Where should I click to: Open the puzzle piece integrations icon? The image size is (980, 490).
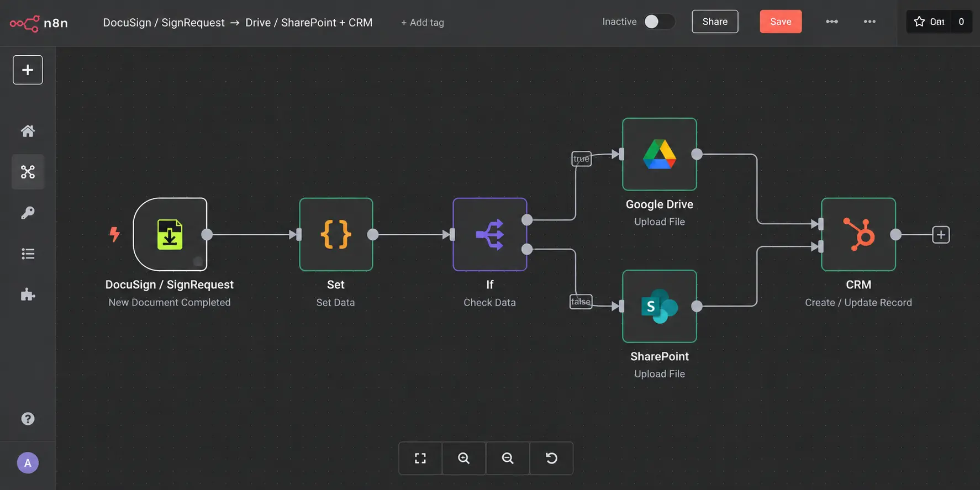[x=28, y=294]
